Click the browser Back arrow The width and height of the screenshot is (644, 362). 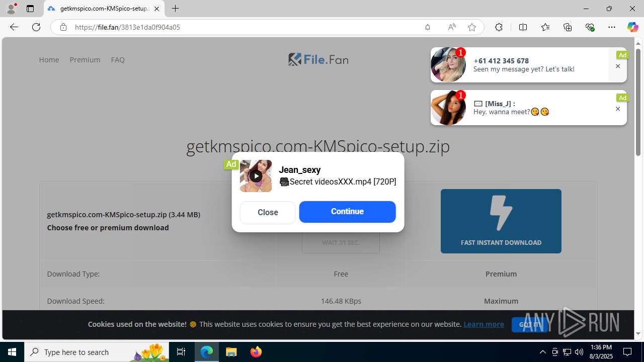coord(14,27)
